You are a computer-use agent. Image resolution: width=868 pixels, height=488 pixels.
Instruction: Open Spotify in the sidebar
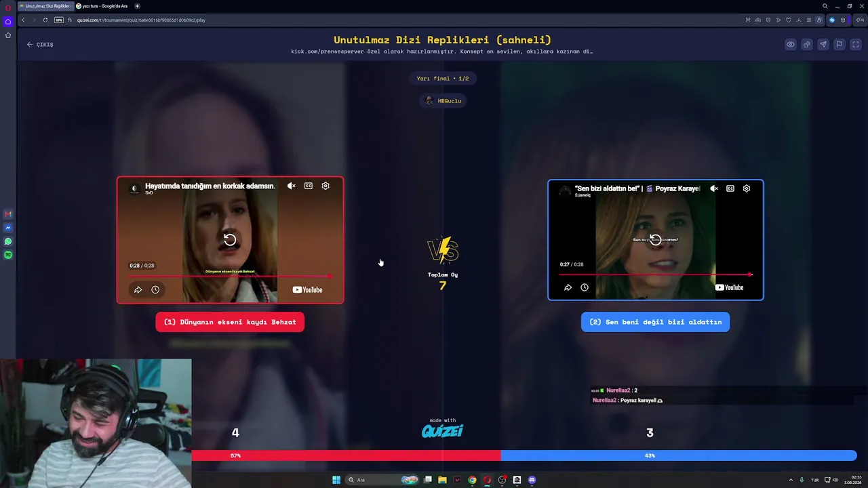tap(8, 255)
